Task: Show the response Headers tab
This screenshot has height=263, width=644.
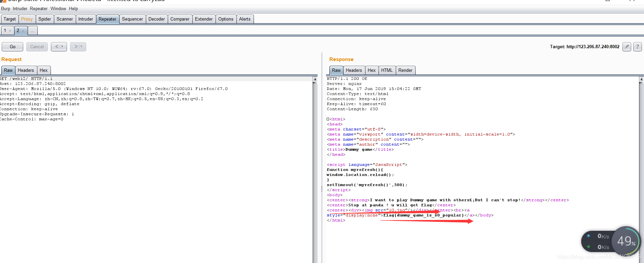Action: click(354, 70)
